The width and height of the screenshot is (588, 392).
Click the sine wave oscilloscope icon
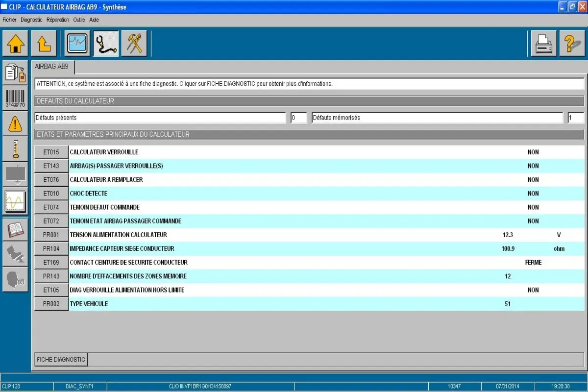[x=15, y=201]
